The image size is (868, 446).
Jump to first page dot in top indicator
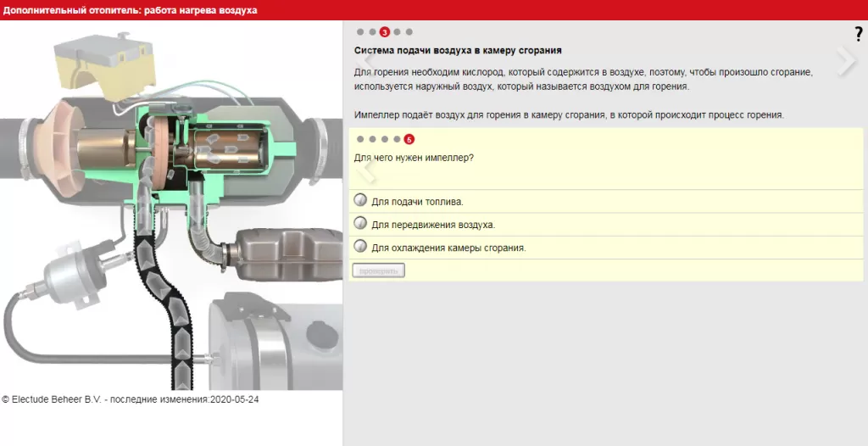pos(360,32)
